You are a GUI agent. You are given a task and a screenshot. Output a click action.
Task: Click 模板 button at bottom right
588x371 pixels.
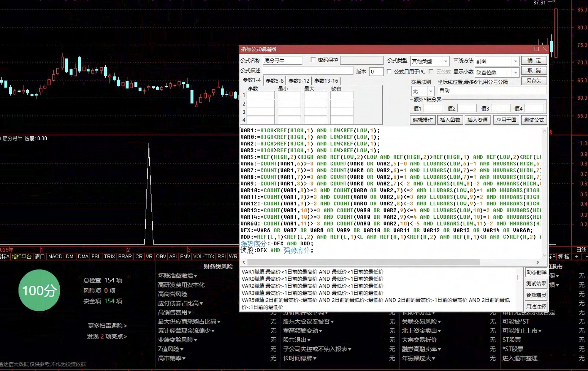(564, 257)
